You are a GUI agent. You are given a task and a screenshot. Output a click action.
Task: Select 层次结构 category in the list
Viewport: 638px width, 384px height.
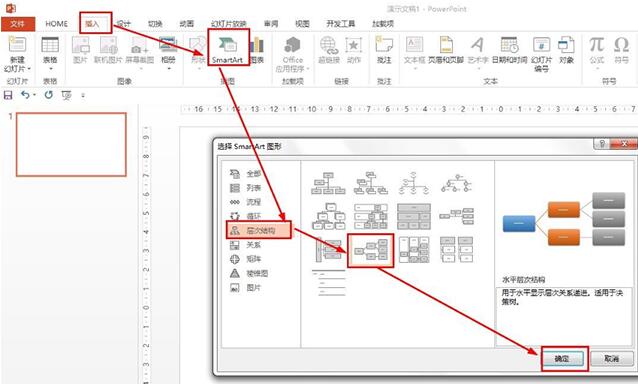(x=259, y=230)
